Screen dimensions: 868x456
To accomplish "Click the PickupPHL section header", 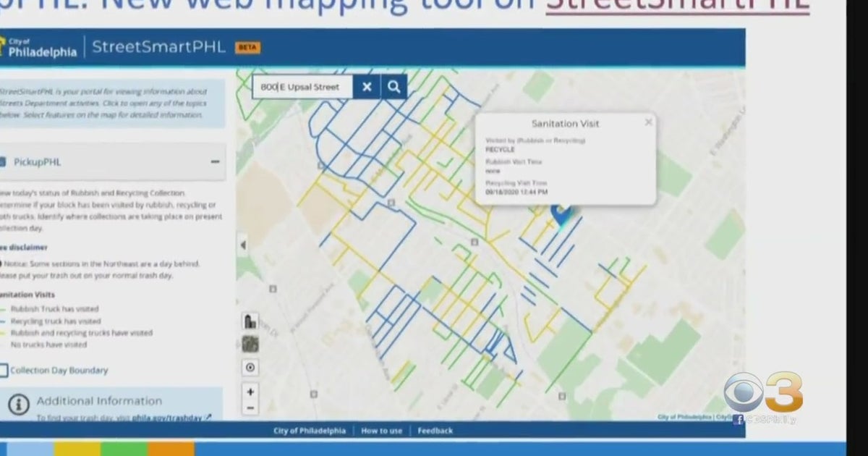I will pyautogui.click(x=113, y=161).
